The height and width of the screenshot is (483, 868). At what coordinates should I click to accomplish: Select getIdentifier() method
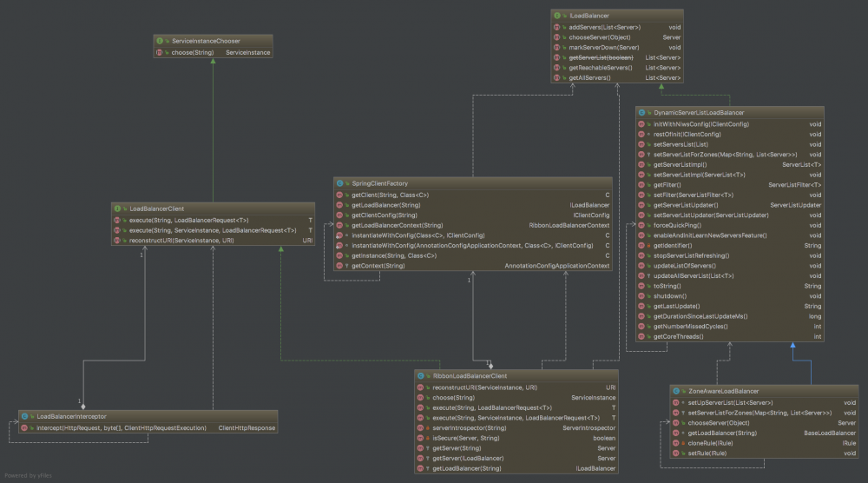pos(730,245)
